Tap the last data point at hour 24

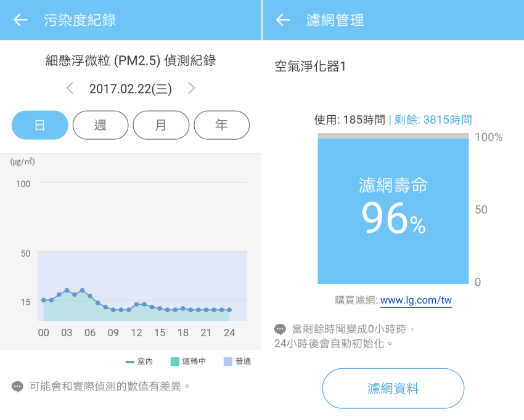(x=229, y=310)
